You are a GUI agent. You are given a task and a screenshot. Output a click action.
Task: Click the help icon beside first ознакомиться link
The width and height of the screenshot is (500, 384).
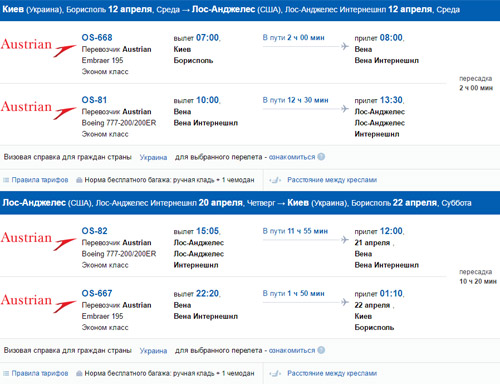(321, 157)
